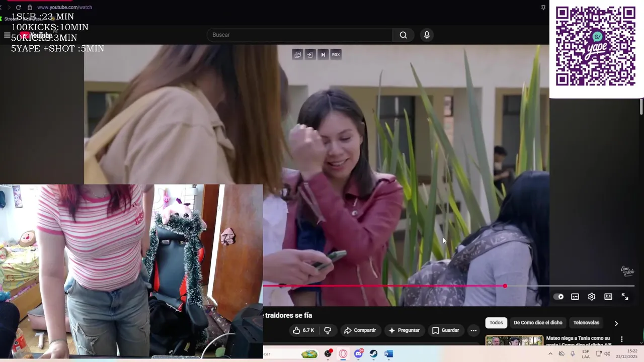644x362 pixels.
Task: Select the www.youtube.com/watch address bar
Action: point(64,8)
